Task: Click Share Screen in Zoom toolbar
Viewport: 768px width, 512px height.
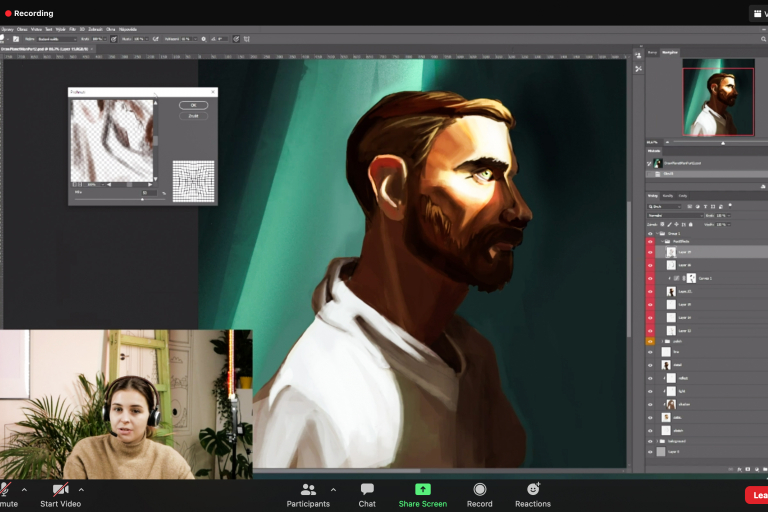Action: point(423,495)
